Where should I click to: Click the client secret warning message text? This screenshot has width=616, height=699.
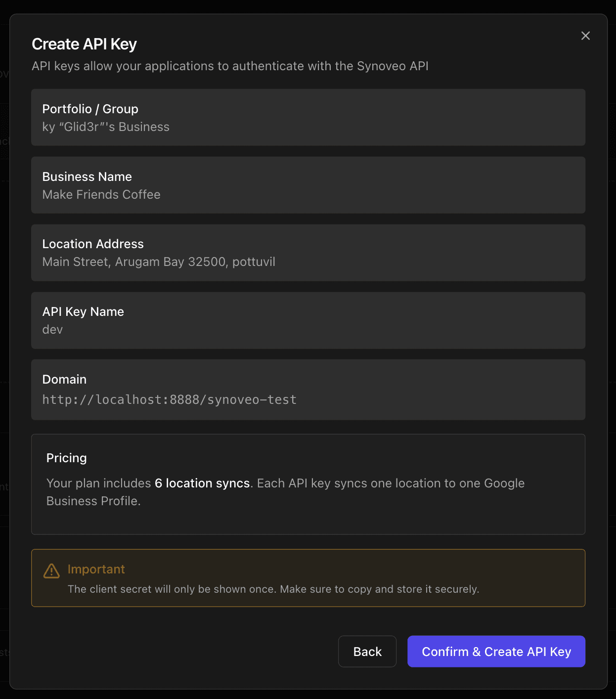(x=274, y=589)
